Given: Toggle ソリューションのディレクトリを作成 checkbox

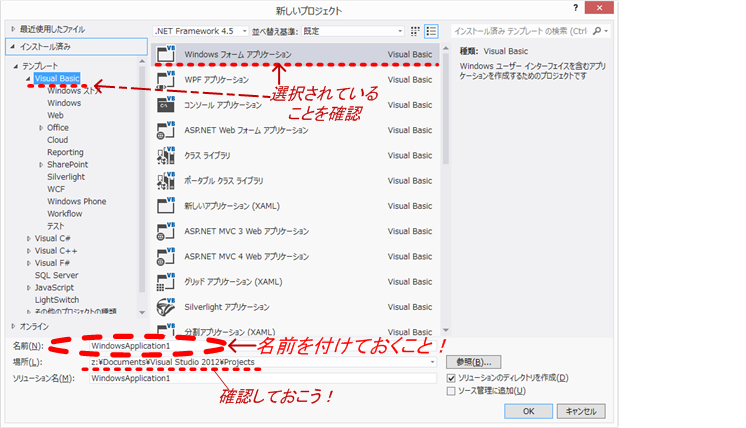Looking at the screenshot, I should click(451, 378).
